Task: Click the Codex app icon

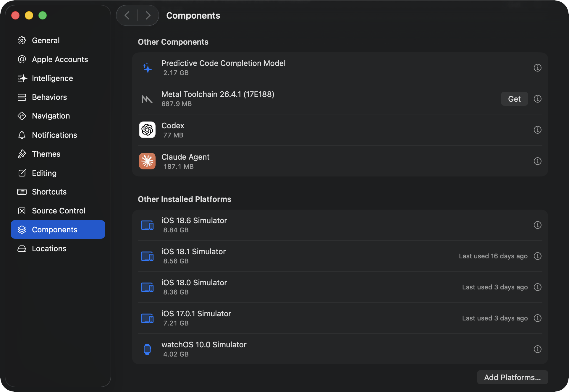Action: (147, 130)
